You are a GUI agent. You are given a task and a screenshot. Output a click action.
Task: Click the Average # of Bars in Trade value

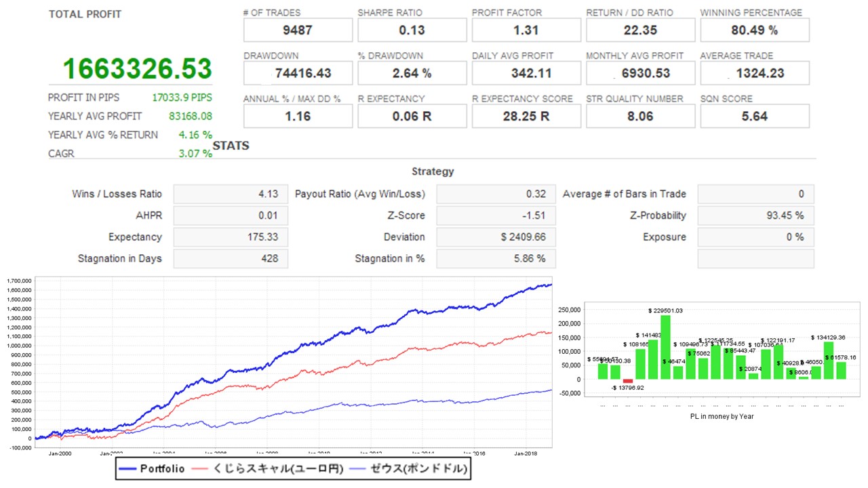(x=755, y=195)
